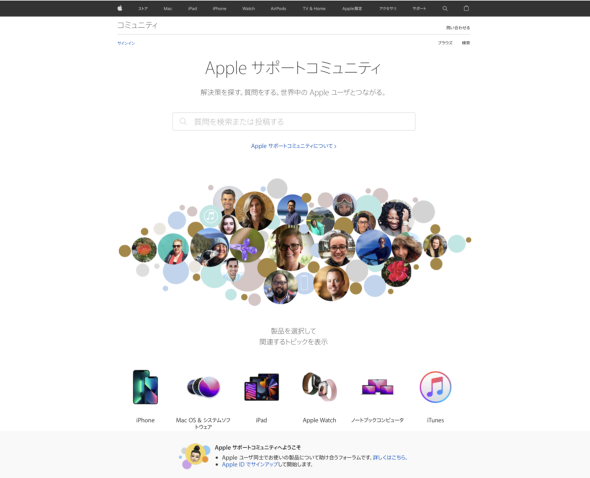Open the search magnifier icon in the top bar
The width and height of the screenshot is (590, 478).
pyautogui.click(x=445, y=8)
